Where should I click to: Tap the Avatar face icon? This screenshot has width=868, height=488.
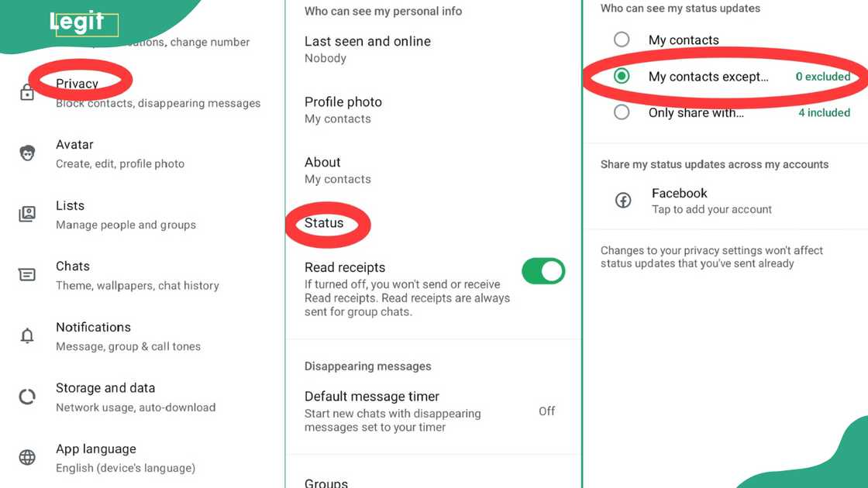(27, 153)
